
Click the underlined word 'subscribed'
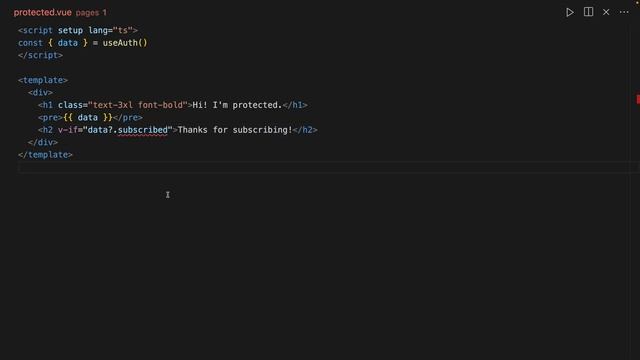point(143,130)
